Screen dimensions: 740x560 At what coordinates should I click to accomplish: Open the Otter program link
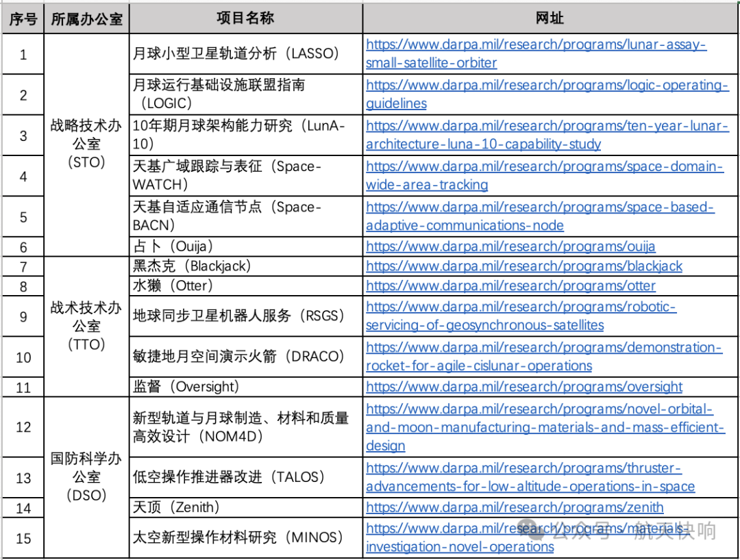tap(510, 286)
